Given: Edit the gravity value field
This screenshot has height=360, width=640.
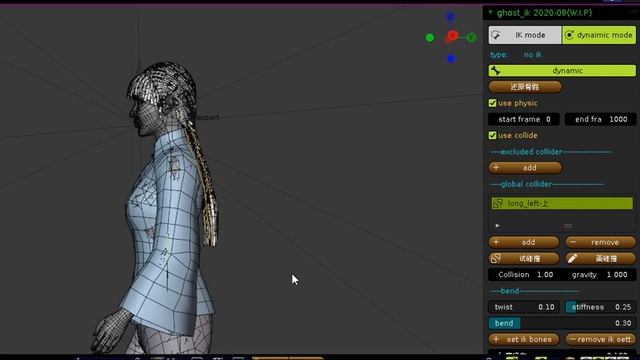Looking at the screenshot, I should [599, 275].
